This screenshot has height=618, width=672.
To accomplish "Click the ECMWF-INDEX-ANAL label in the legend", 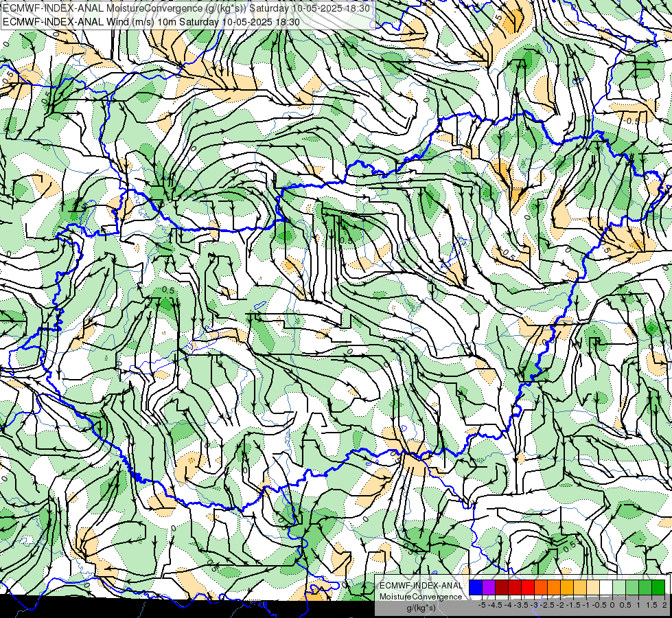I will coord(421,586).
